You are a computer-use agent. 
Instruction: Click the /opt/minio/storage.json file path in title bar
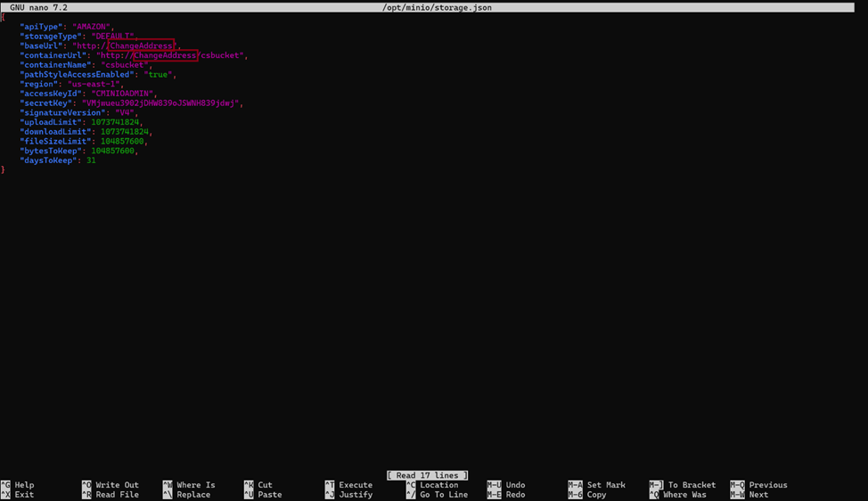click(437, 8)
